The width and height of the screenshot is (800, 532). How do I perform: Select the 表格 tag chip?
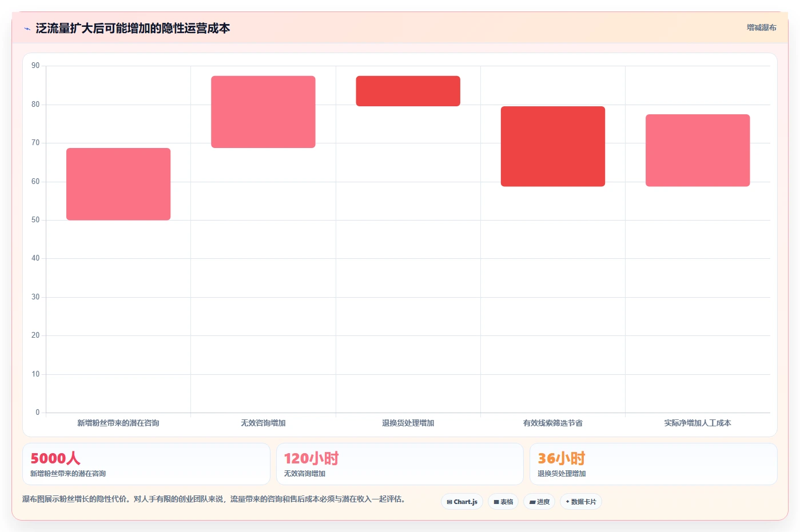[503, 502]
